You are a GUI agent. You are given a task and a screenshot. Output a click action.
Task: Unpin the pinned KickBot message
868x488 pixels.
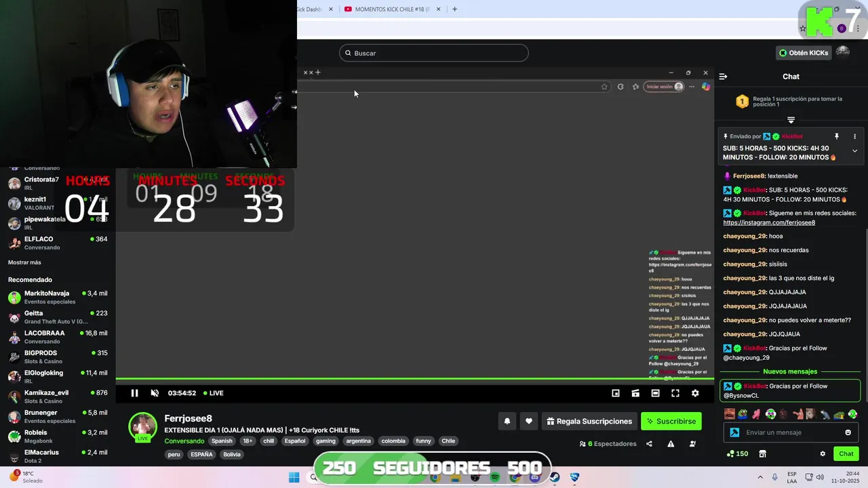tap(837, 136)
